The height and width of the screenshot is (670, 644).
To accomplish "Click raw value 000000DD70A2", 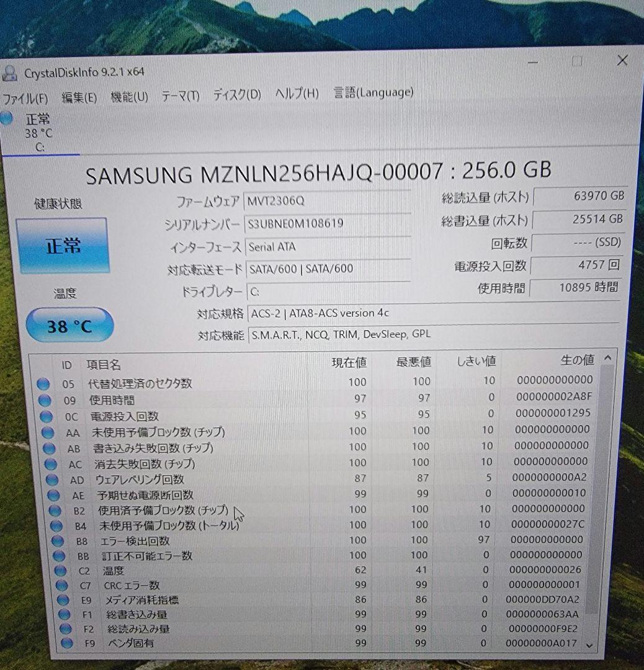I will 542,599.
